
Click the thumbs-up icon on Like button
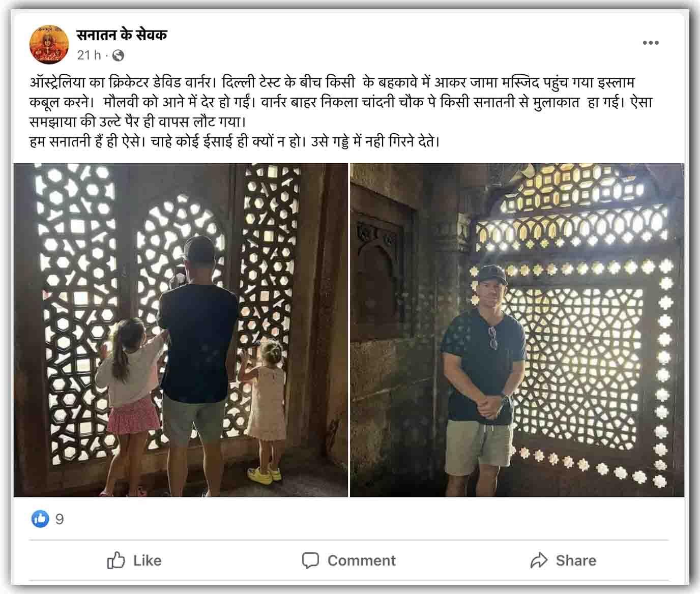[x=116, y=560]
